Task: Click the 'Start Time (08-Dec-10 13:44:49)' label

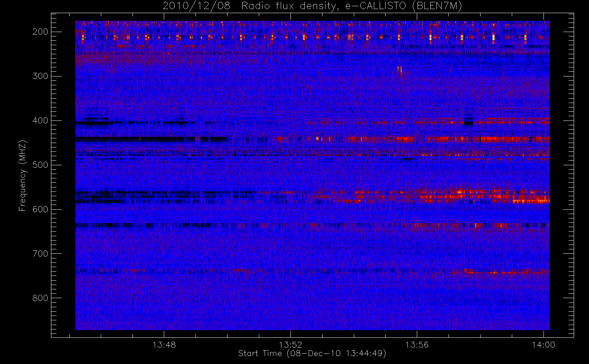Action: (x=312, y=353)
